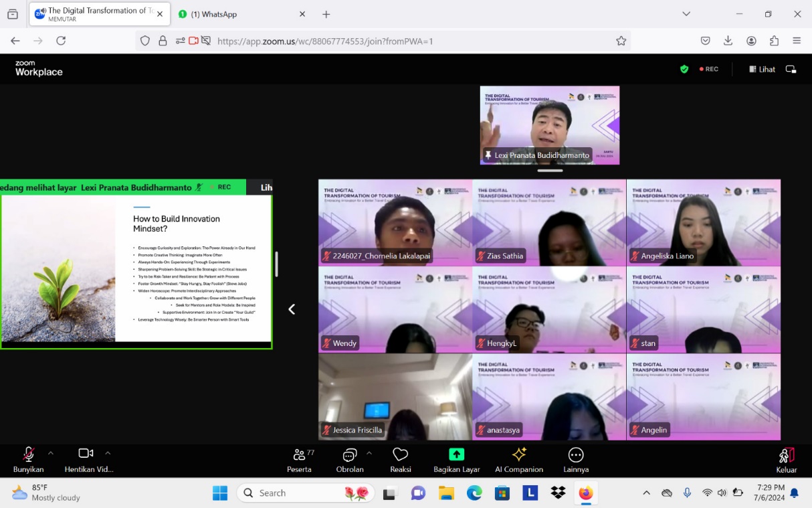This screenshot has height=508, width=812.
Task: Unmute microphone with Bunyikan button
Action: pos(28,460)
